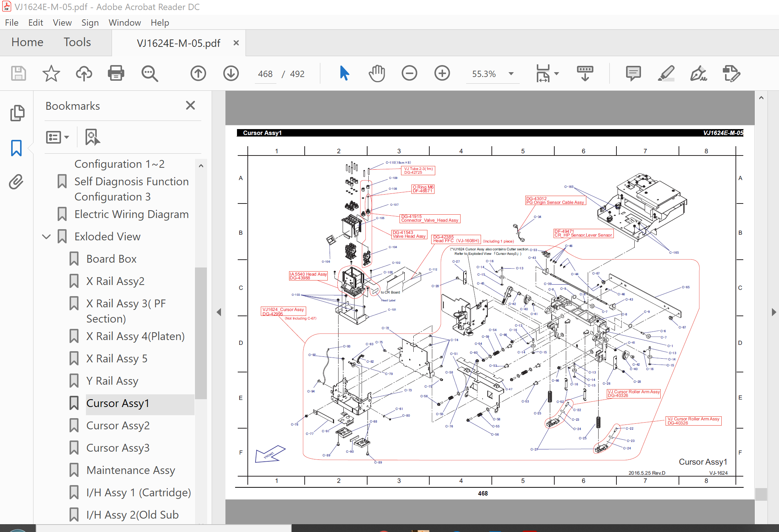Open Page Thumbnails side panel icon

17,113
